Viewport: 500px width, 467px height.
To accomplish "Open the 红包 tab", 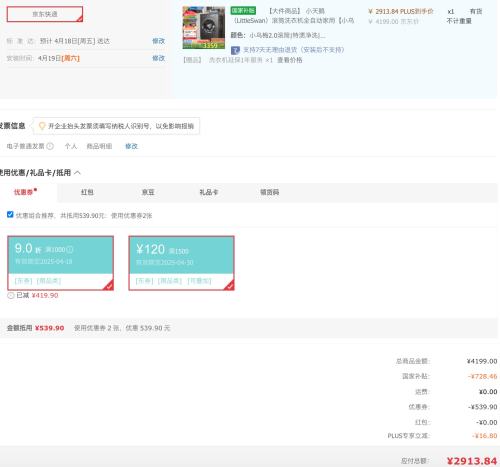I will [x=87, y=192].
